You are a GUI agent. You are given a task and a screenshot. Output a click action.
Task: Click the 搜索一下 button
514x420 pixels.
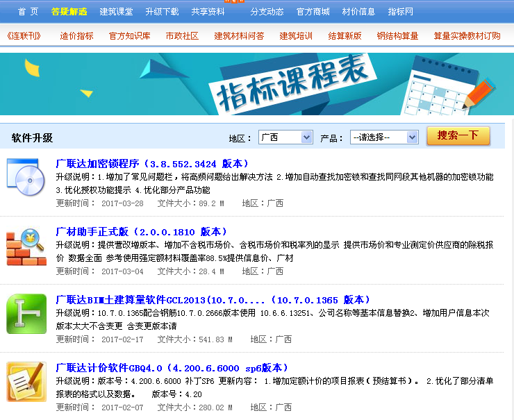[458, 135]
